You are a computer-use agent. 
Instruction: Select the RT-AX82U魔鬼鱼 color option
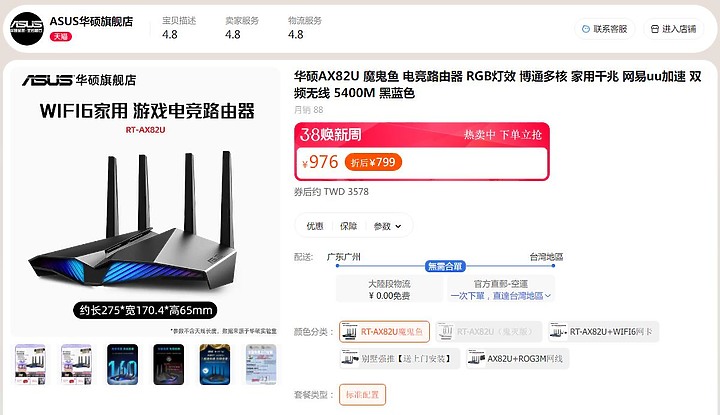384,331
